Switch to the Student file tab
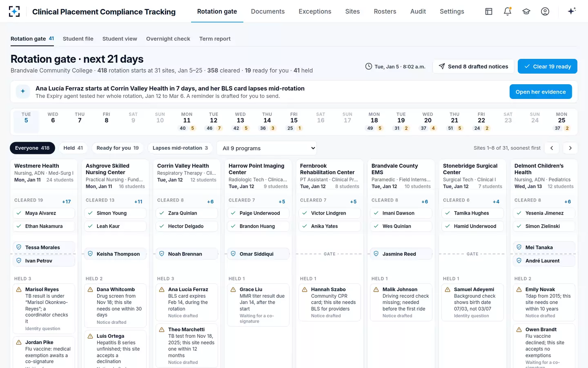The width and height of the screenshot is (588, 368). (x=78, y=39)
